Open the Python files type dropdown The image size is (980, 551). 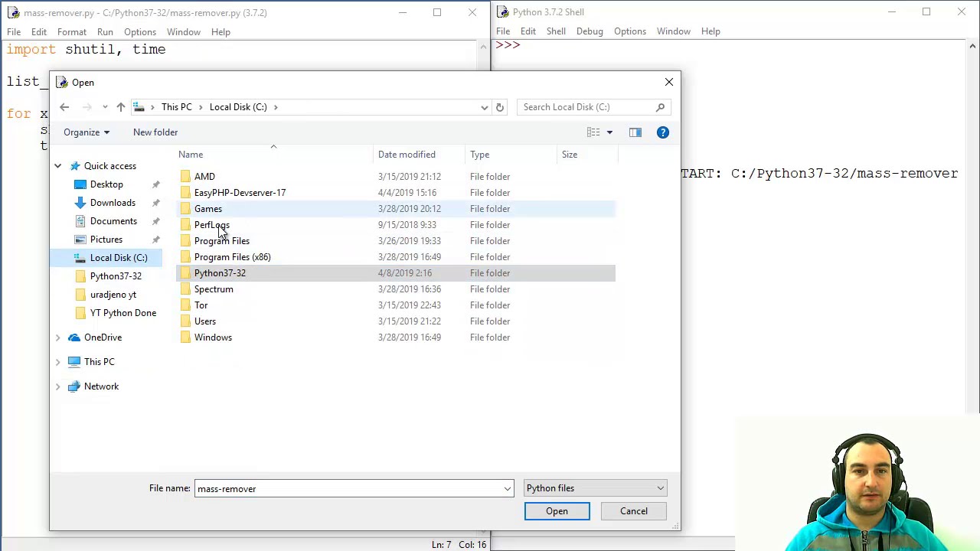click(595, 488)
